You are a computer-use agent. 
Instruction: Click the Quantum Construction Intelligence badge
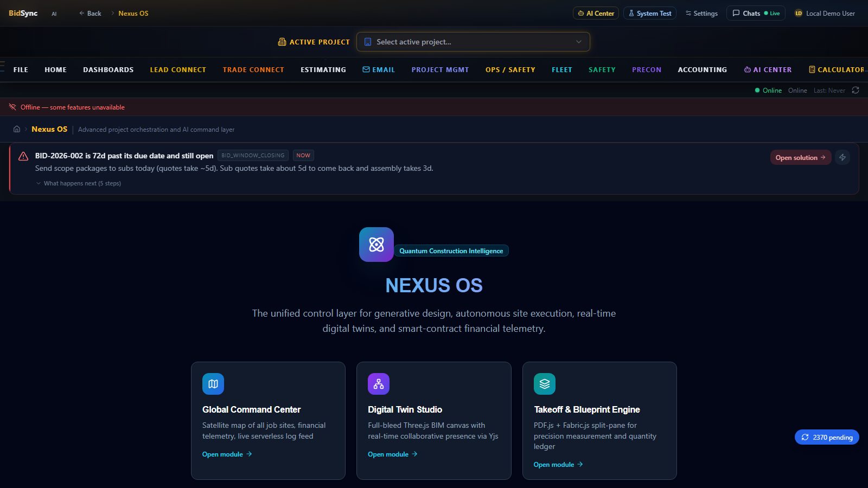[x=451, y=251]
